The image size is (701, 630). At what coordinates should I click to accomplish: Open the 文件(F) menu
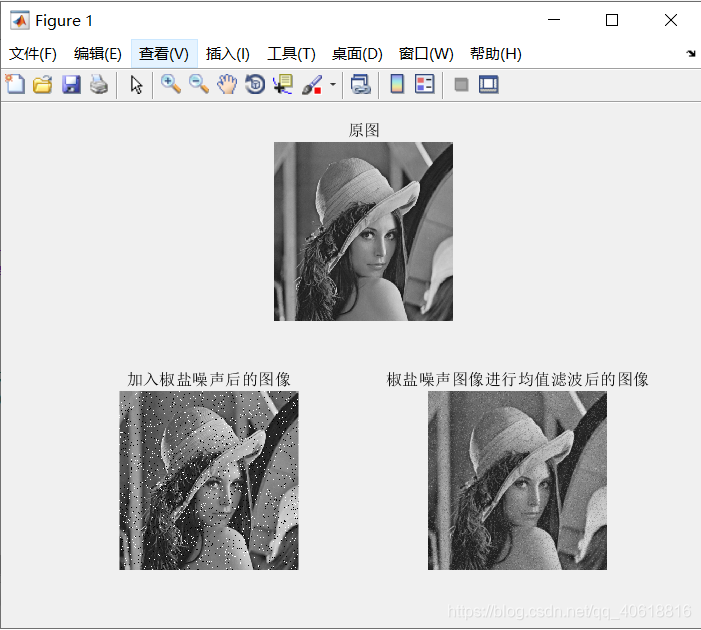[x=33, y=54]
